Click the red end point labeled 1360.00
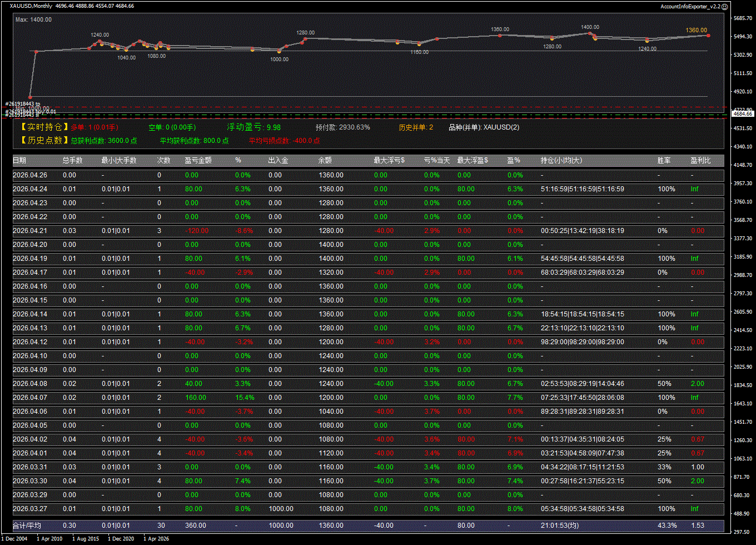The width and height of the screenshot is (756, 545). click(708, 36)
